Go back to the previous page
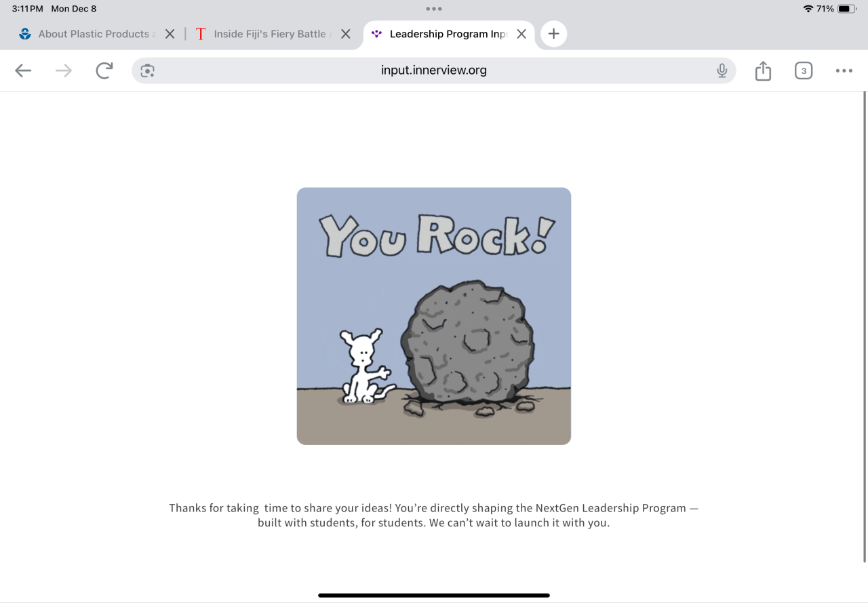Viewport: 868px width, 603px height. (23, 71)
